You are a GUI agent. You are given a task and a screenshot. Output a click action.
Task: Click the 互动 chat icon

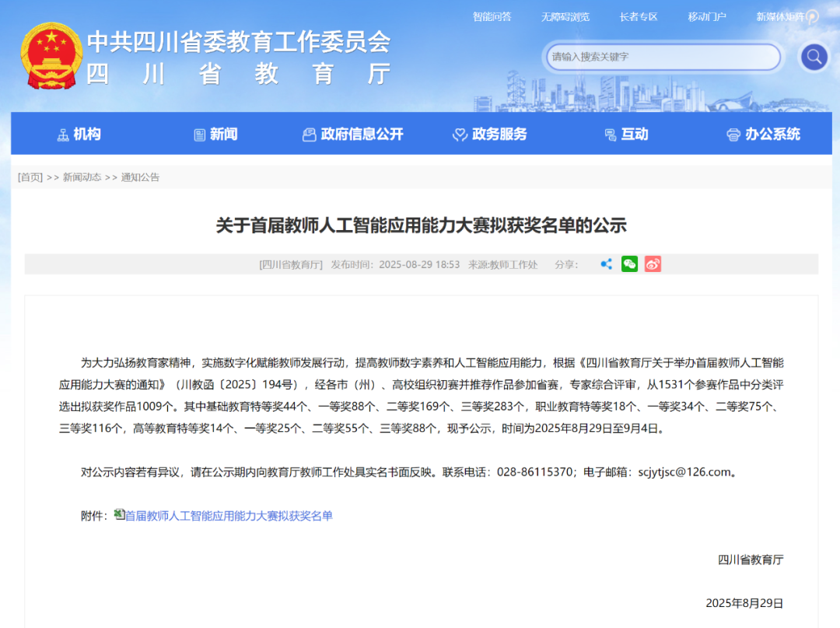611,135
